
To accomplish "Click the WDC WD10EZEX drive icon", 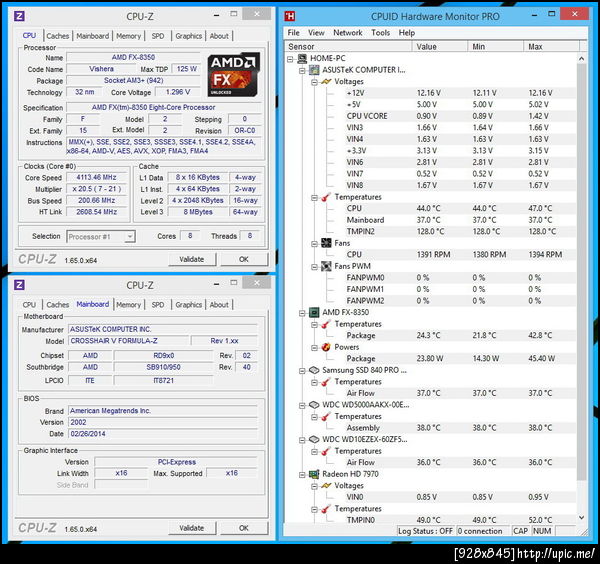I will coord(314,439).
